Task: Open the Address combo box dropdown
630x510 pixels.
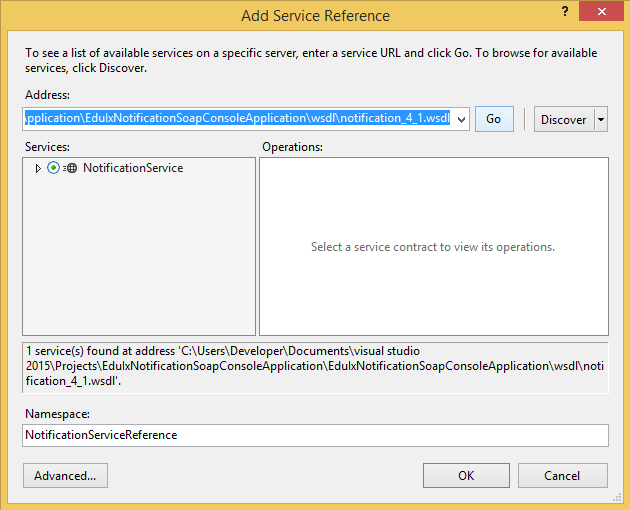Action: pos(461,119)
